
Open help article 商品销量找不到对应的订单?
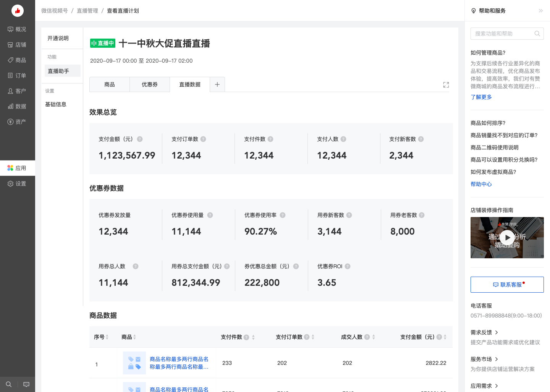[x=504, y=135]
